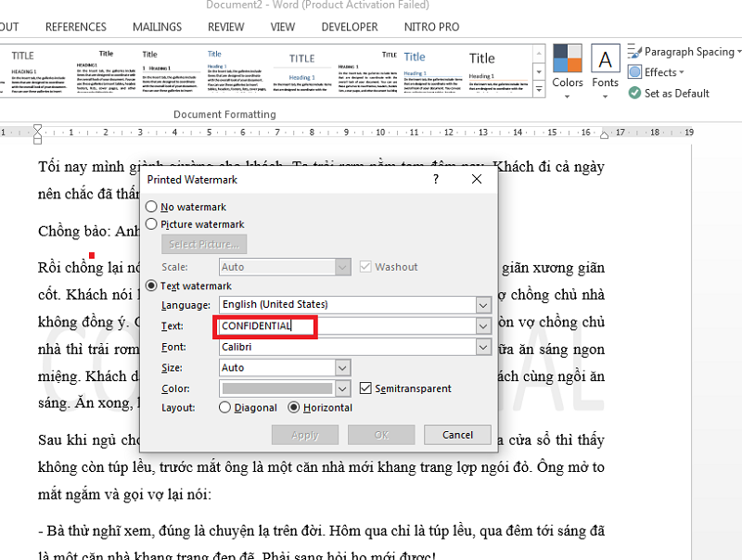Click the Cancel button
Viewport: 742px width, 560px height.
pyautogui.click(x=457, y=435)
